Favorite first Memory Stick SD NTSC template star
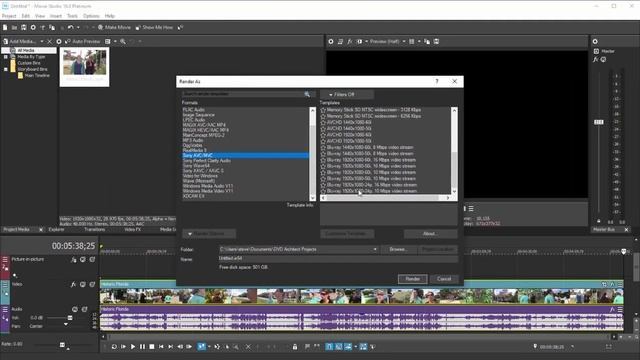This screenshot has height=360, width=640. tap(323, 110)
